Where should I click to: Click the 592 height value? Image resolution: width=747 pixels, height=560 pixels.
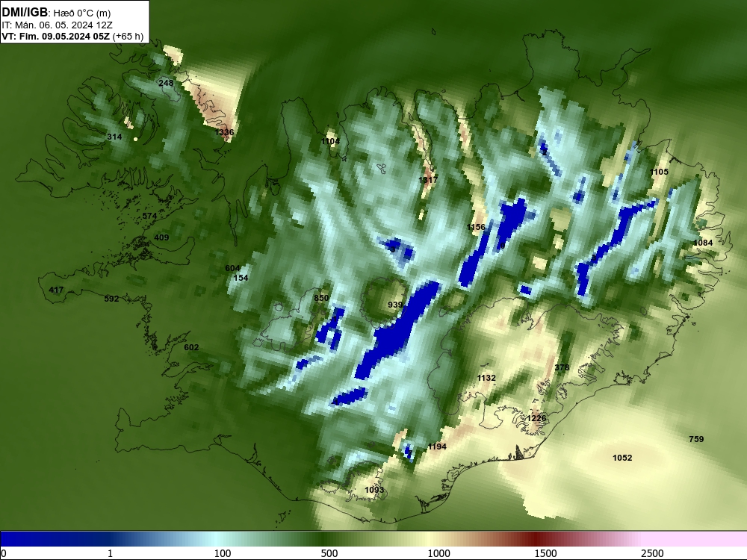(111, 299)
